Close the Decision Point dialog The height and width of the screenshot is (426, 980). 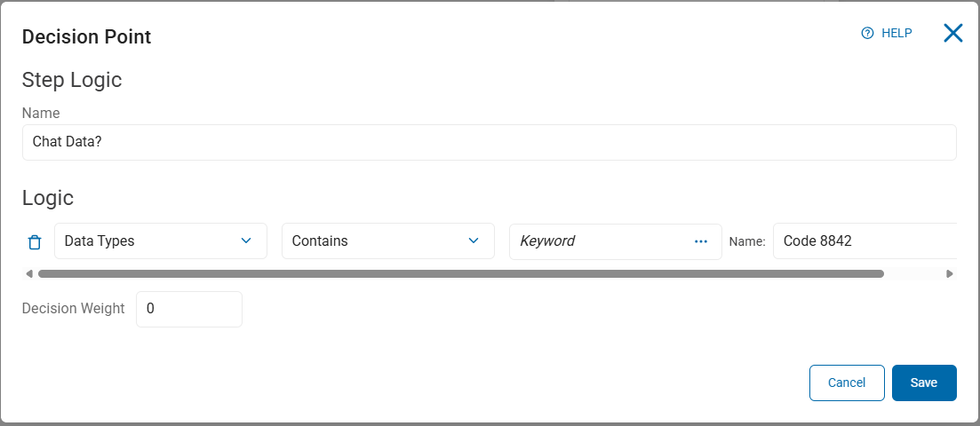click(952, 34)
